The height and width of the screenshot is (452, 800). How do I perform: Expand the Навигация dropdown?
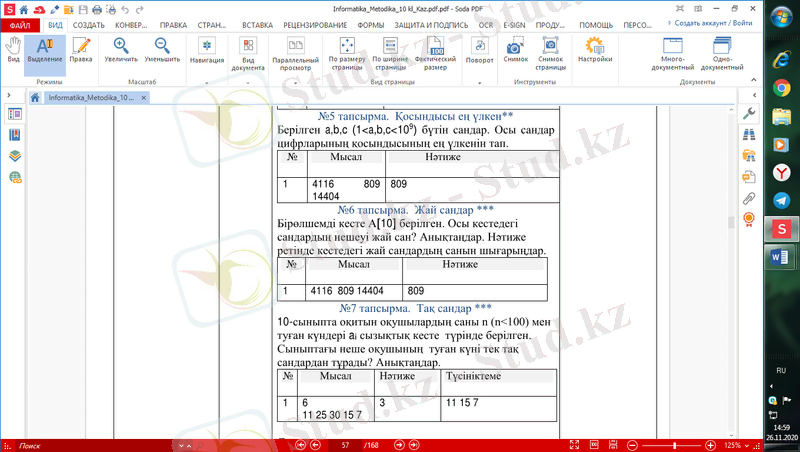(x=206, y=51)
